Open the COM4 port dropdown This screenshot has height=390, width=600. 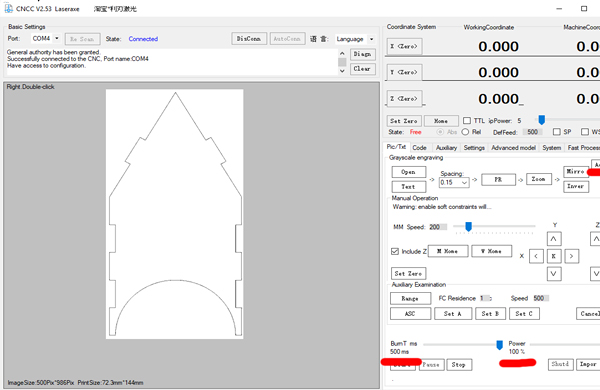(57, 38)
